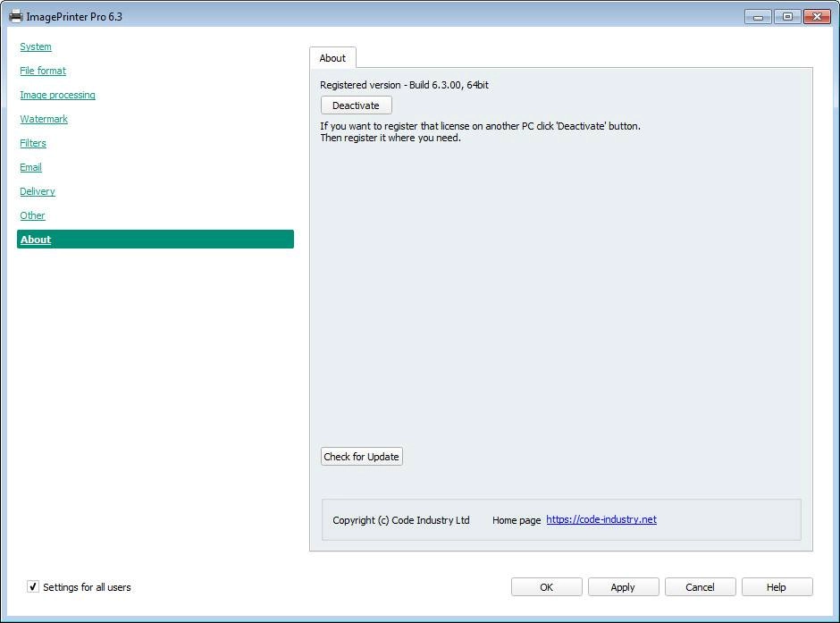This screenshot has height=623, width=840.
Task: Open Help for this dialog
Action: coord(777,587)
